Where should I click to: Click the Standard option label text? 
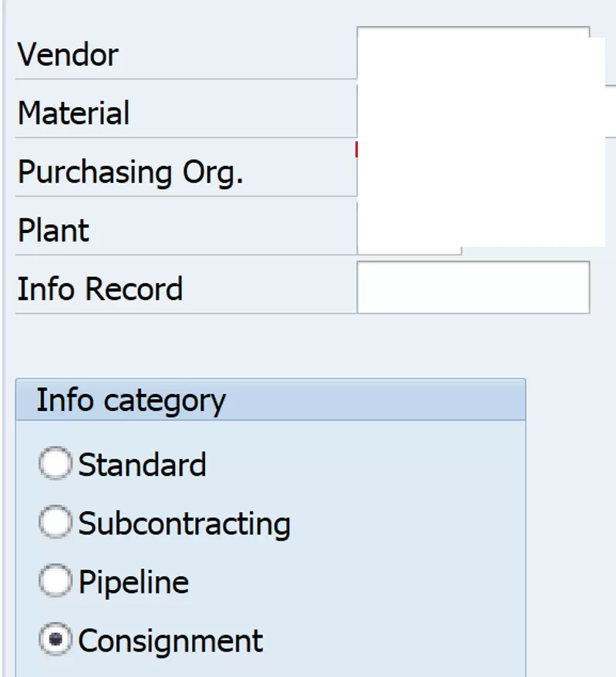142,465
